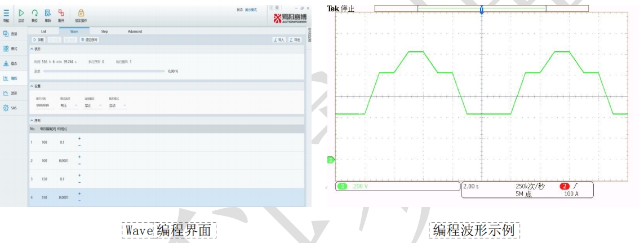Click the 导入 import button

tap(279, 40)
